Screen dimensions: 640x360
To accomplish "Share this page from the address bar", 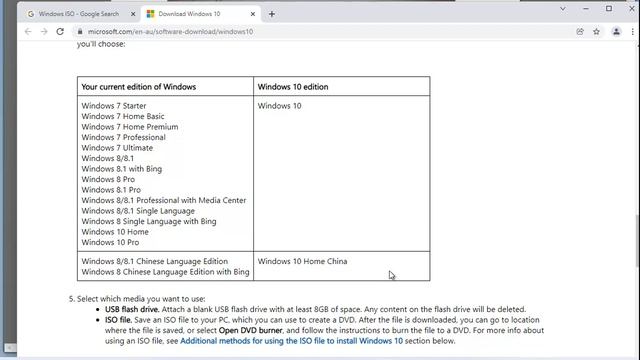I will [x=580, y=31].
